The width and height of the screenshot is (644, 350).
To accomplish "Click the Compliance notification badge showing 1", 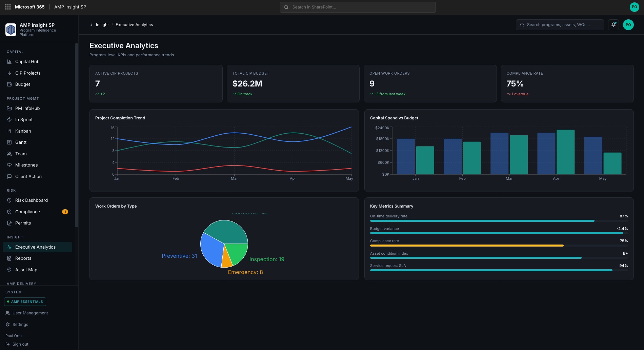I will (65, 212).
